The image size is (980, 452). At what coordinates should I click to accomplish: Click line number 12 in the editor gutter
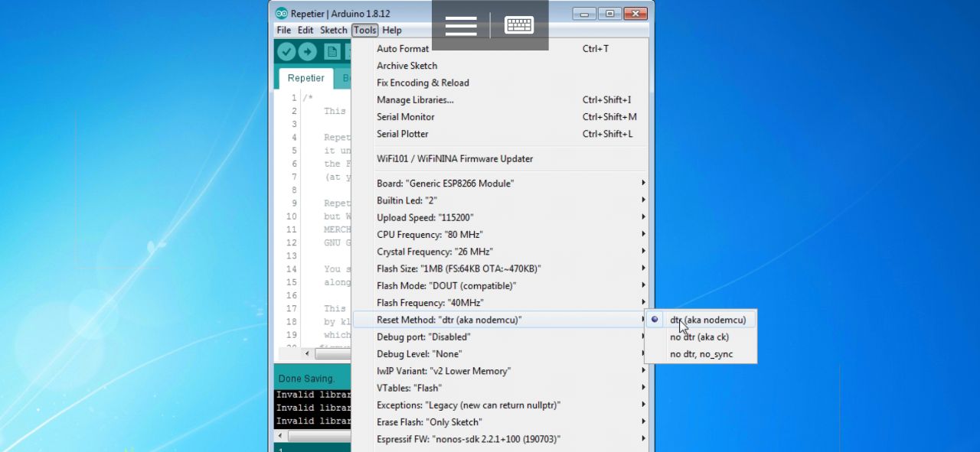[292, 243]
